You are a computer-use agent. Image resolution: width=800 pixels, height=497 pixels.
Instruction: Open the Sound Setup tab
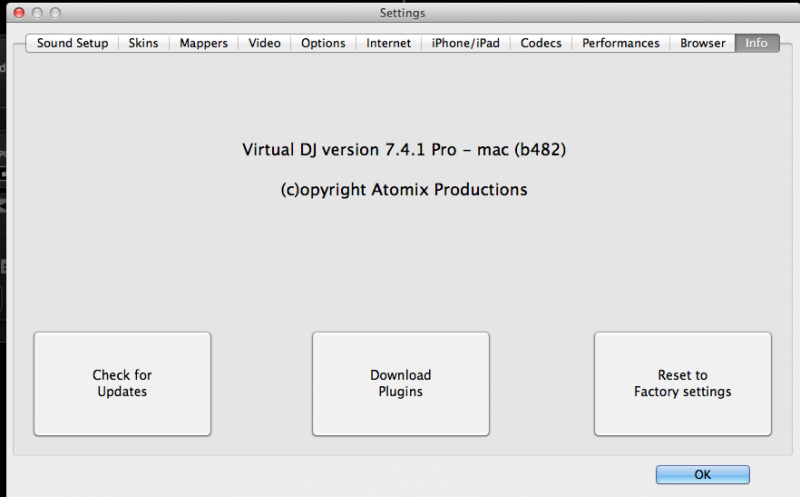point(72,43)
